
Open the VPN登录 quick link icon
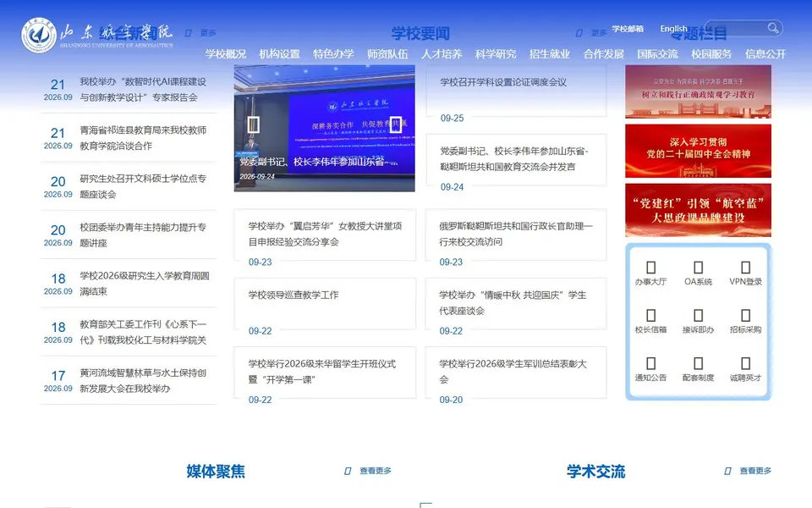746,268
